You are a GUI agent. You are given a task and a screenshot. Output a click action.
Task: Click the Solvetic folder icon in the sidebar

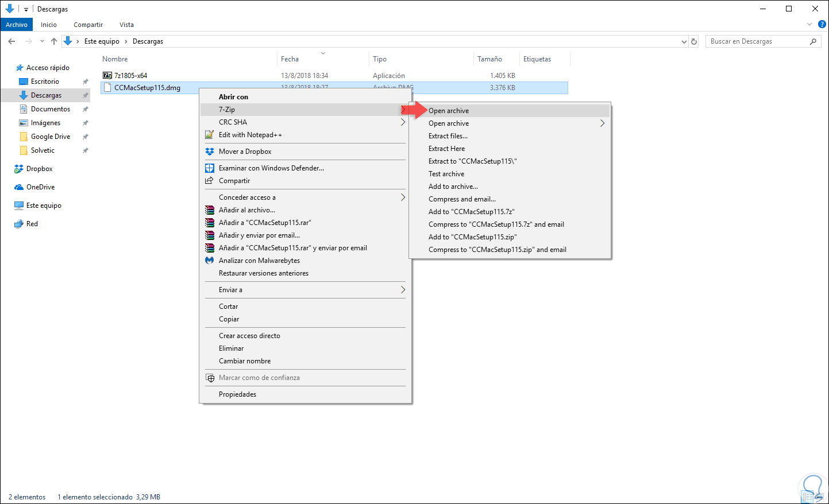pyautogui.click(x=24, y=150)
